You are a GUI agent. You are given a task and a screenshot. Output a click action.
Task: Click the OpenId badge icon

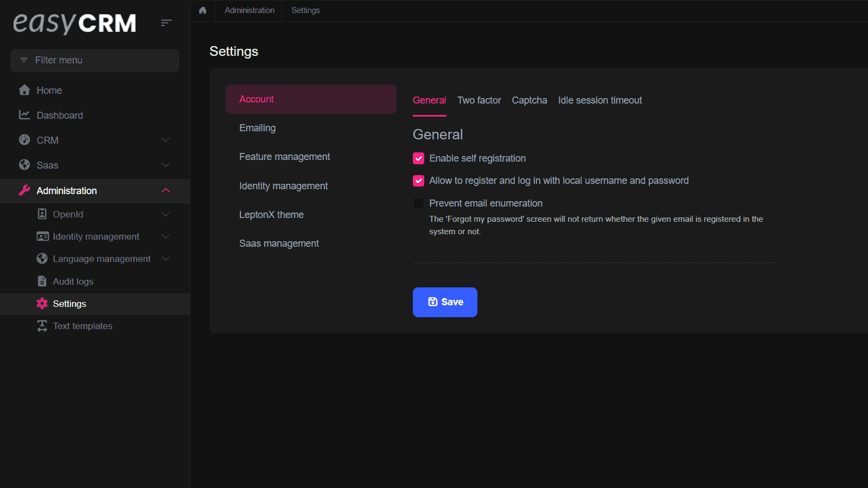point(42,214)
